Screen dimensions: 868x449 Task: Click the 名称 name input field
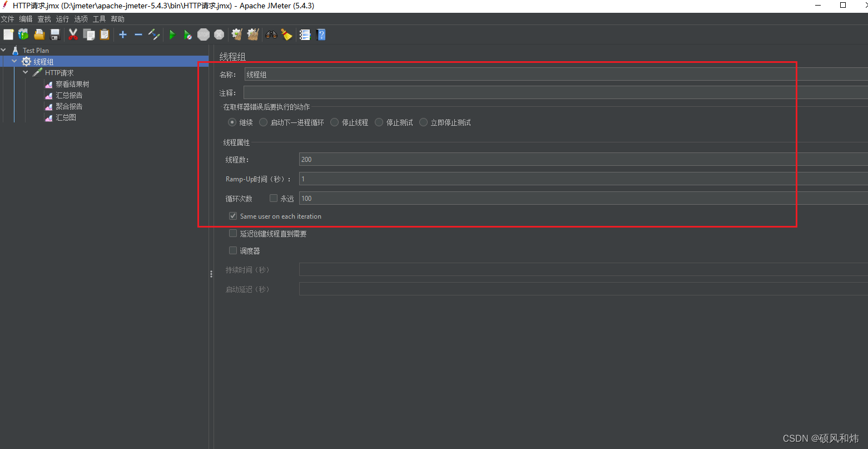(x=556, y=75)
